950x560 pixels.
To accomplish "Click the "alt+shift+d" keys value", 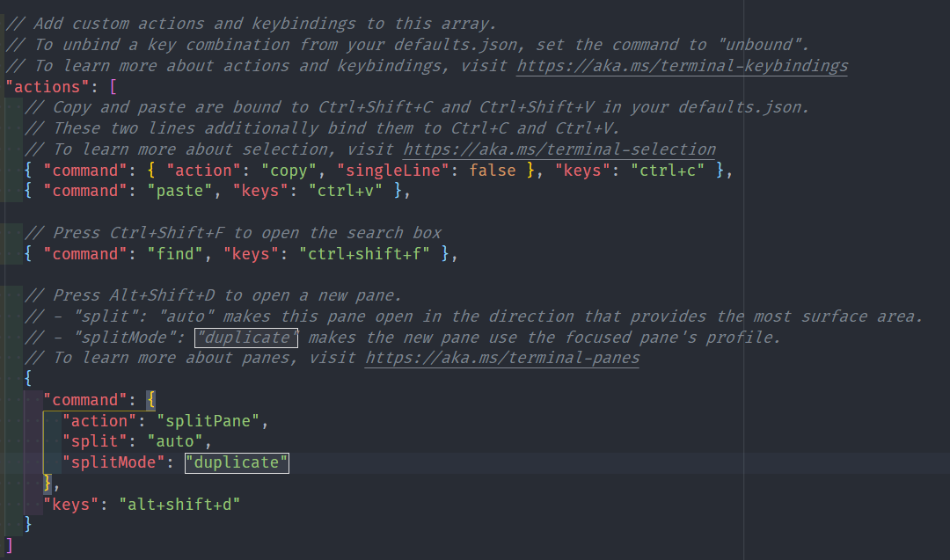I will 179,504.
